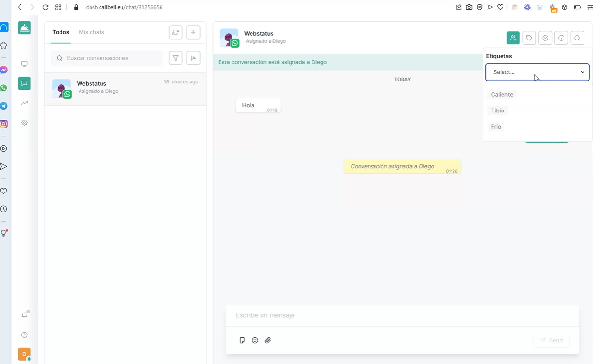Screen dimensions: 594x364
Task: Click the Callbell bell logo
Action: click(x=24, y=28)
